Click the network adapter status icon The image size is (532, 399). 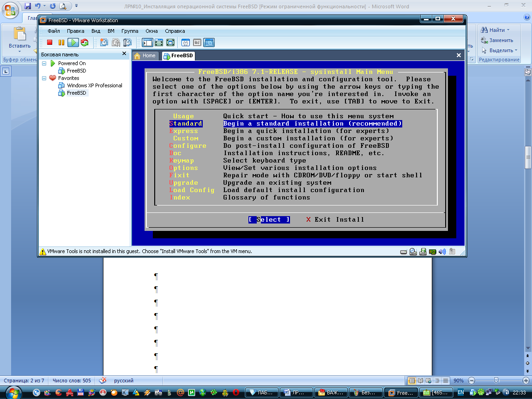coord(432,252)
